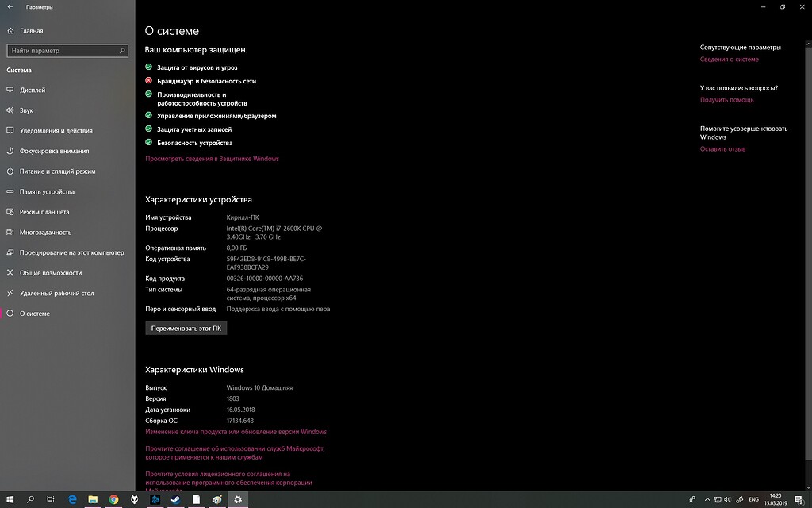Open Google Chrome from the taskbar

pos(113,500)
